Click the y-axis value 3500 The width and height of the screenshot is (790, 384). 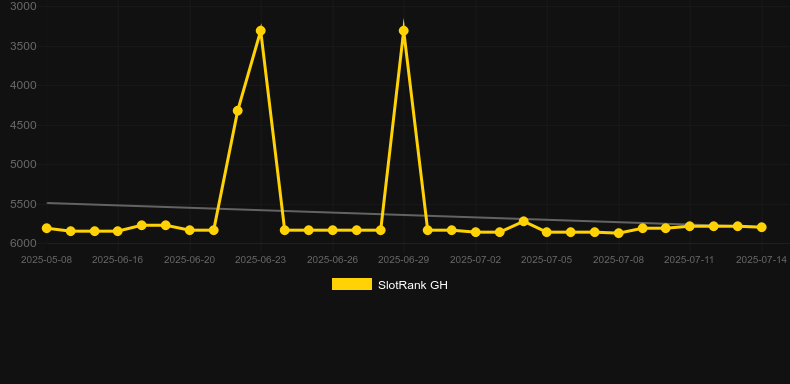coord(23,46)
